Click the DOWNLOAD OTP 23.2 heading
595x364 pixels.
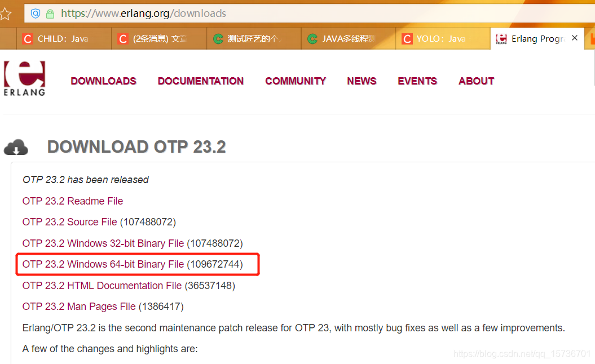[x=136, y=147]
